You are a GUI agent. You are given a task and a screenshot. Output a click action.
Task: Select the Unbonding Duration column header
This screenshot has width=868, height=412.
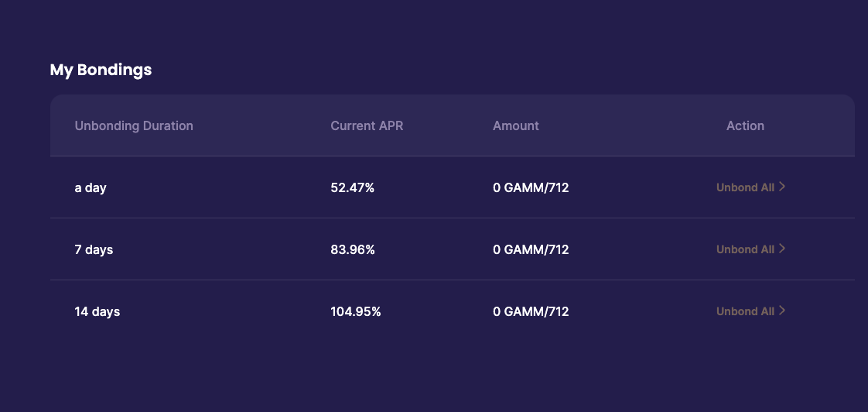[x=134, y=126]
